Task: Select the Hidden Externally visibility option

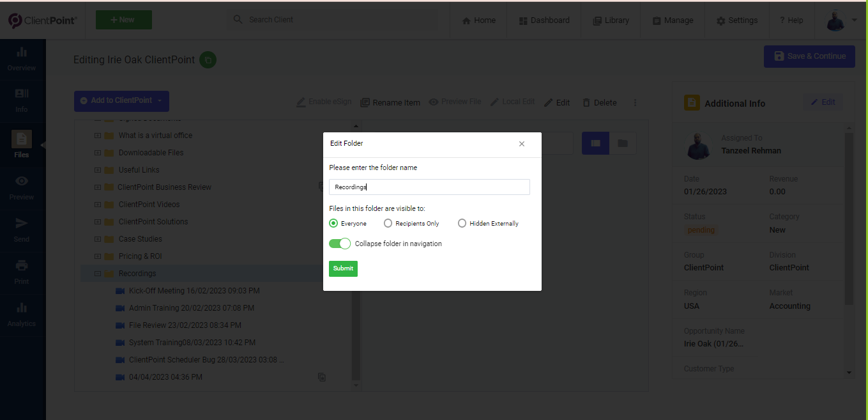Action: 462,223
